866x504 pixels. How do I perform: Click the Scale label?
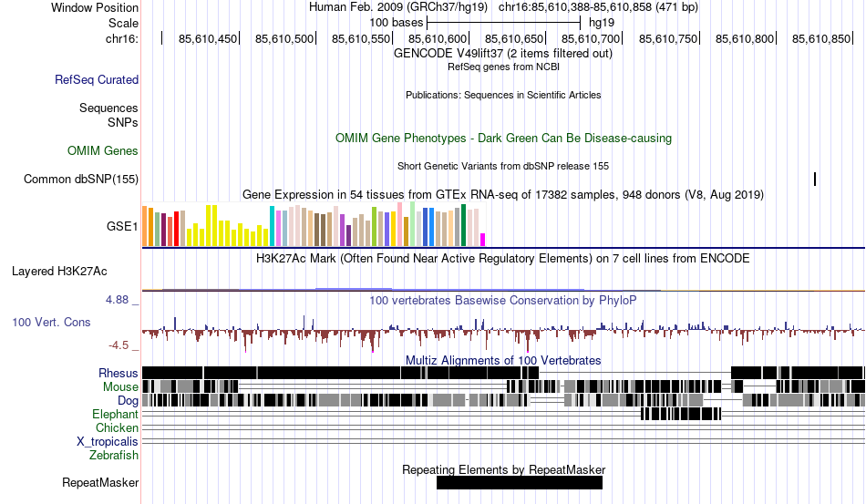(124, 23)
